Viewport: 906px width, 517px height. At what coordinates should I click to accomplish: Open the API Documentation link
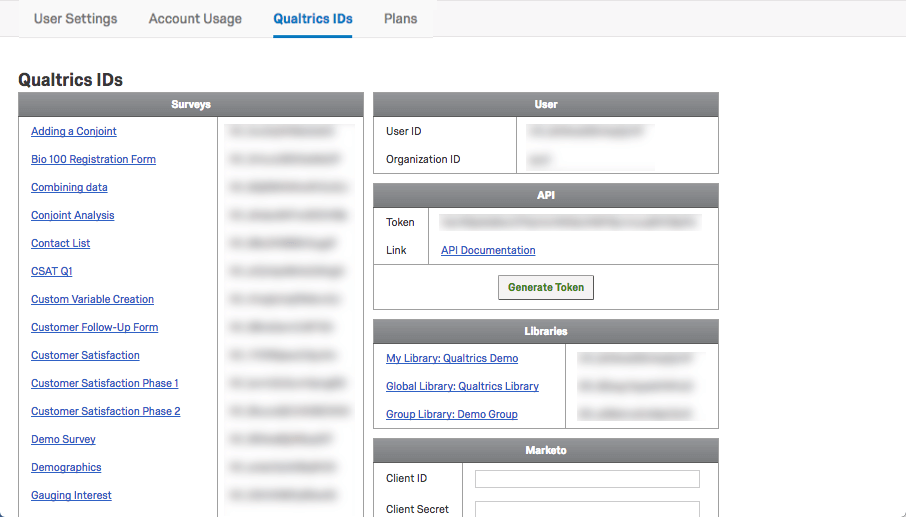(488, 250)
